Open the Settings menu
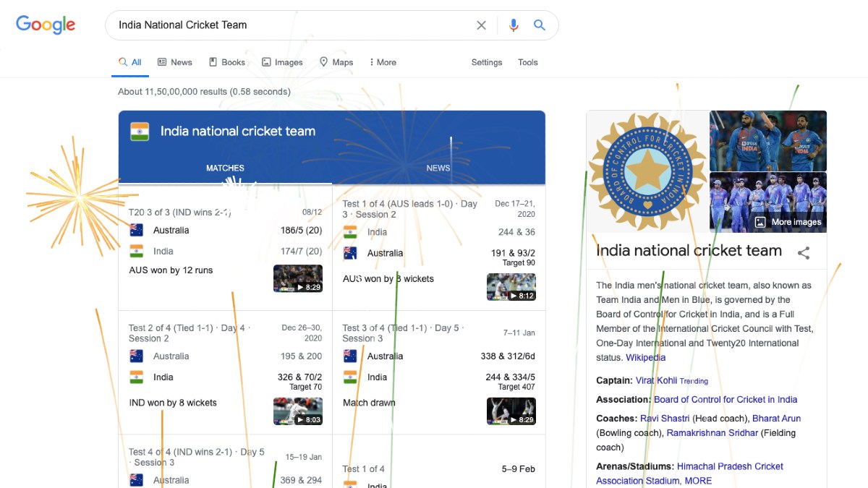The height and width of the screenshot is (488, 868). 486,62
